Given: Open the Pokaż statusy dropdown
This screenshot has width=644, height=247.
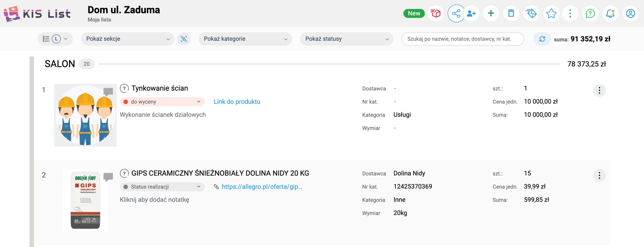Looking at the screenshot, I should tap(346, 39).
